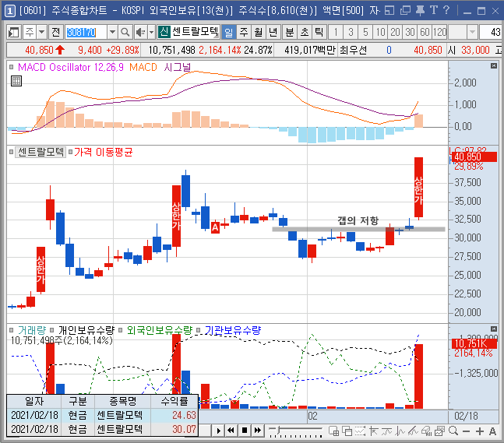This screenshot has width=504, height=443.
Task: Click the 5 interval button
Action: tap(365, 32)
